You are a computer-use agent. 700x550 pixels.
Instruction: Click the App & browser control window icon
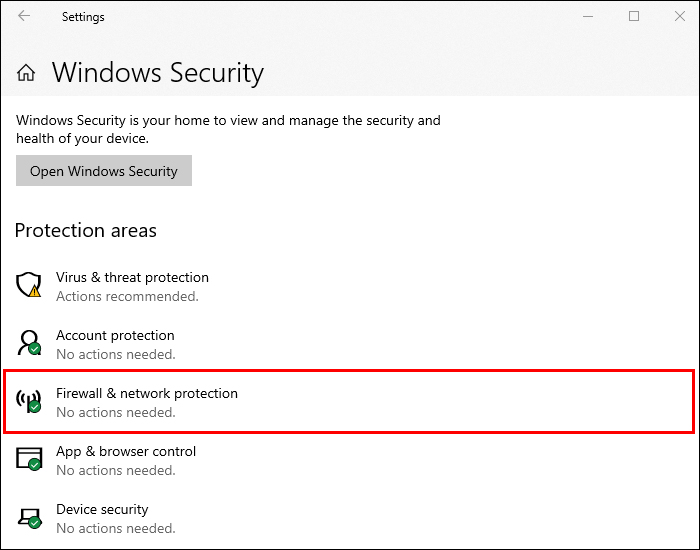tap(29, 459)
